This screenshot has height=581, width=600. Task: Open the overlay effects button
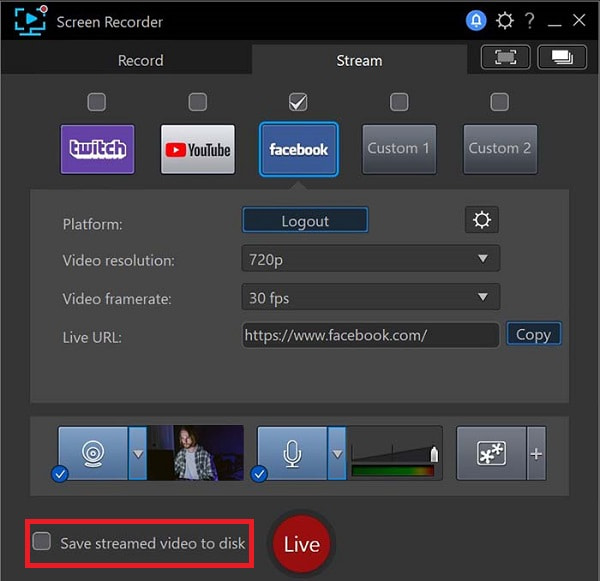[x=491, y=454]
